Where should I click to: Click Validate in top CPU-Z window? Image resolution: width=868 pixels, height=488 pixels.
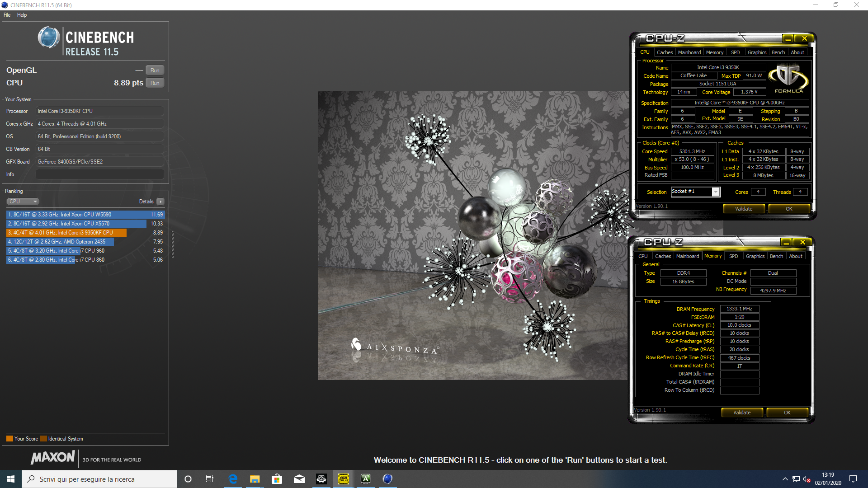point(744,209)
